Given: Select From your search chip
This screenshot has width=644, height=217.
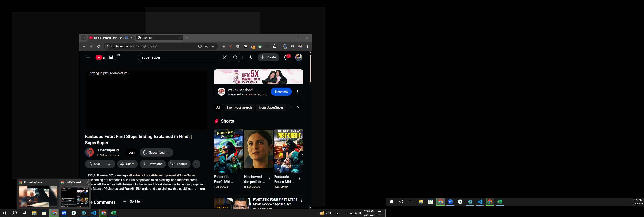Looking at the screenshot, I should [x=239, y=107].
